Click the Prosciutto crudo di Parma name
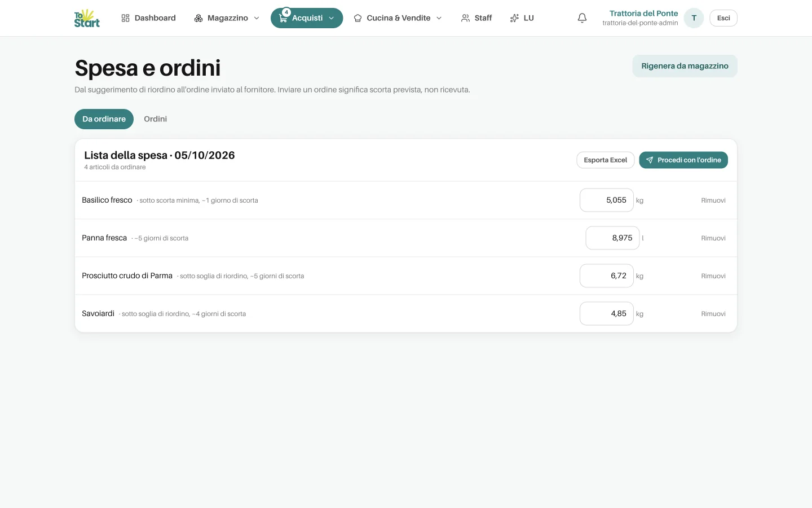 (x=127, y=276)
